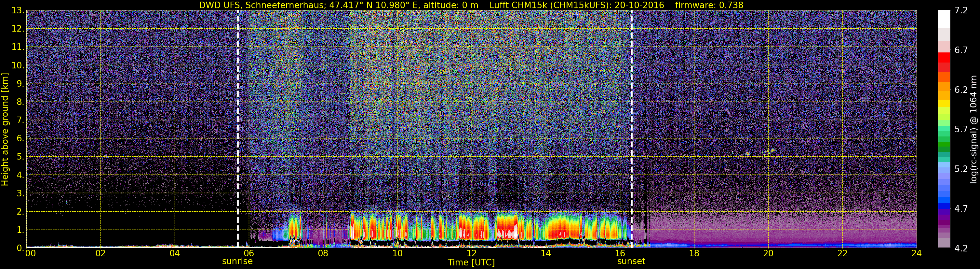Image resolution: width=980 pixels, height=269 pixels.
Task: Click height axis tick label '2.'
Action: (x=20, y=212)
